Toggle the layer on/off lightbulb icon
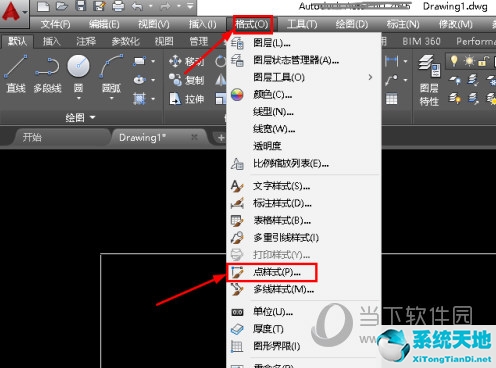This screenshot has width=496, height=368. 454,61
